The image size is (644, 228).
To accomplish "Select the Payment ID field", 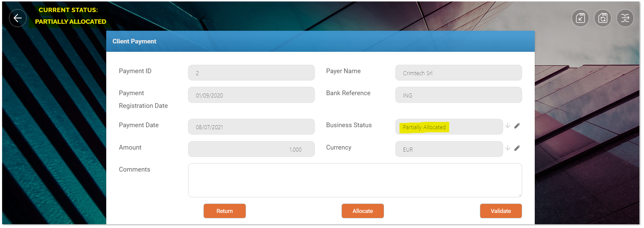I will pos(251,73).
